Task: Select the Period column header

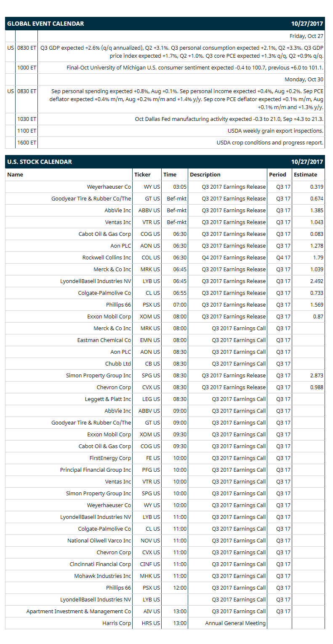Action: point(277,174)
